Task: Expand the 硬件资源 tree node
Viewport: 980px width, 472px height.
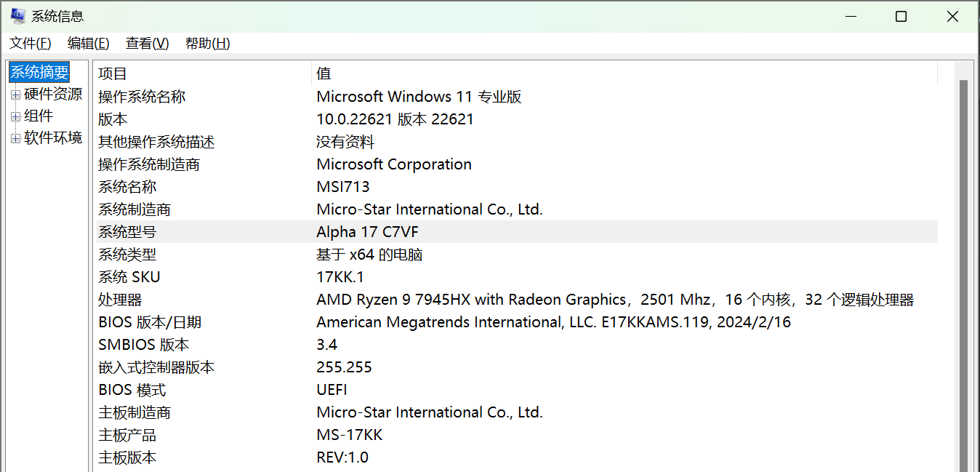Action: click(15, 95)
